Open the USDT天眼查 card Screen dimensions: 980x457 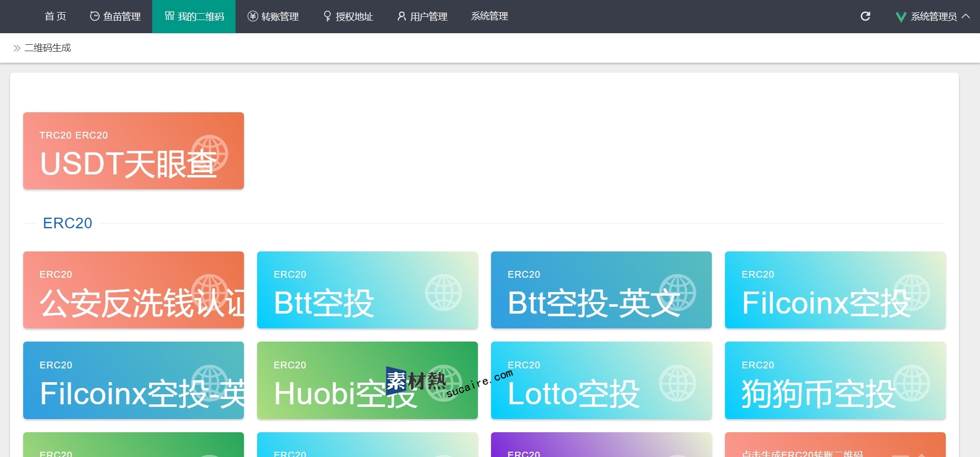(133, 151)
